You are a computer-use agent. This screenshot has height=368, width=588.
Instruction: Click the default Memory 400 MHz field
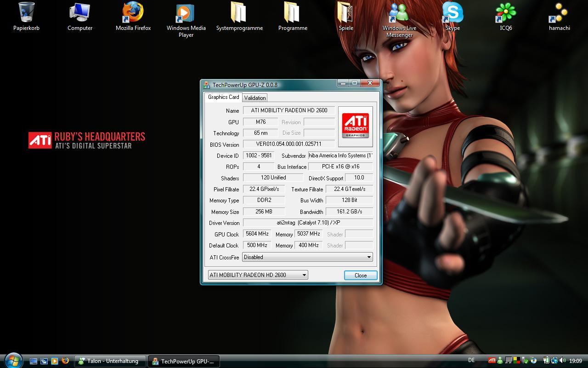coord(308,245)
